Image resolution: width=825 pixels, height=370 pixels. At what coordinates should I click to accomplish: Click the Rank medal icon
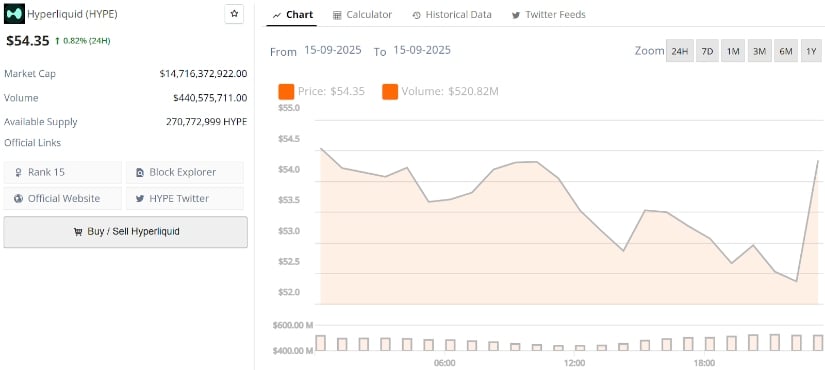click(18, 172)
